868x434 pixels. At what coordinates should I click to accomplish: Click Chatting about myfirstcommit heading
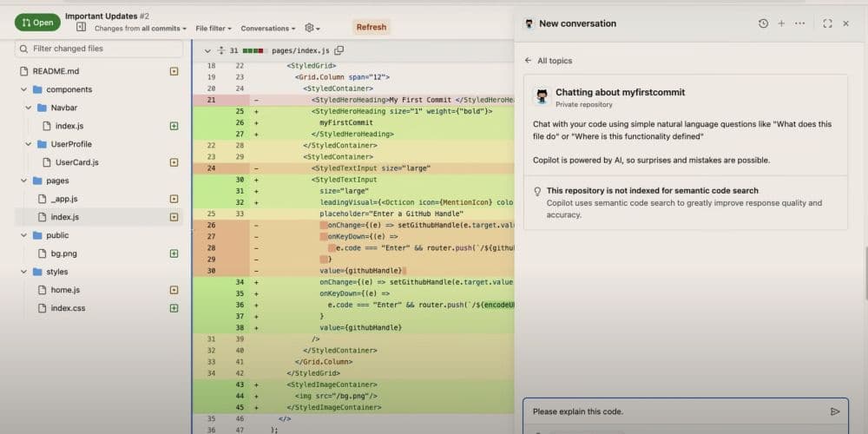pos(620,93)
